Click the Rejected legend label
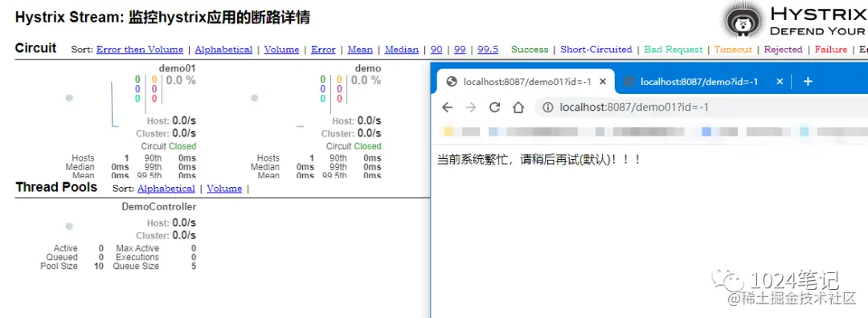This screenshot has height=318, width=868. click(x=784, y=49)
